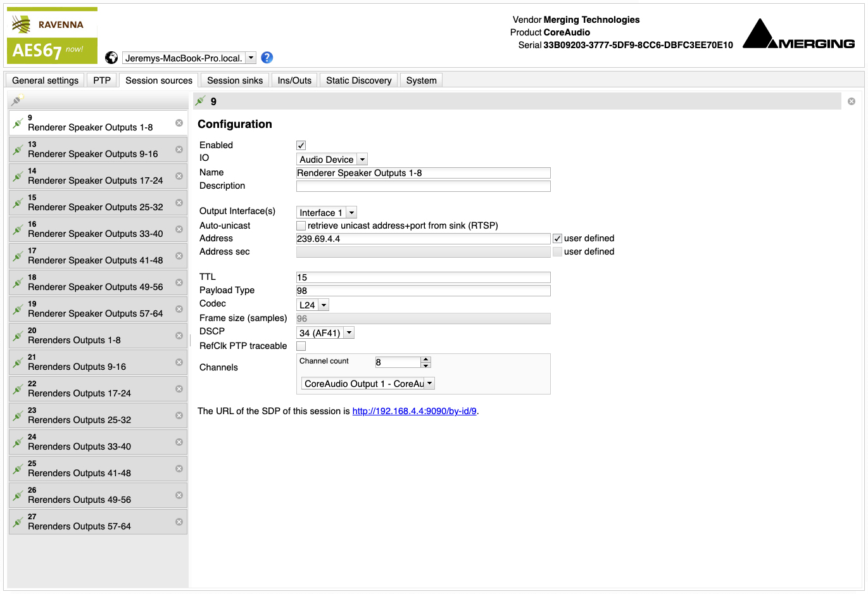Switch to the Session sinks tab
Image resolution: width=868 pixels, height=594 pixels.
[234, 80]
